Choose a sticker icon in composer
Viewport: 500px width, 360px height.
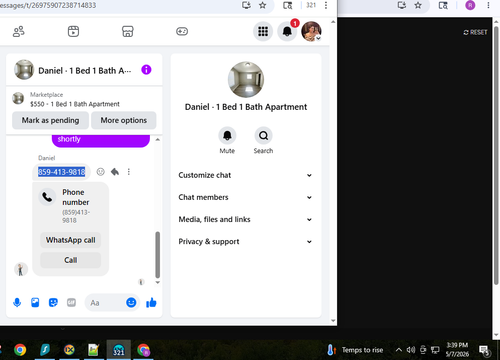pos(53,303)
